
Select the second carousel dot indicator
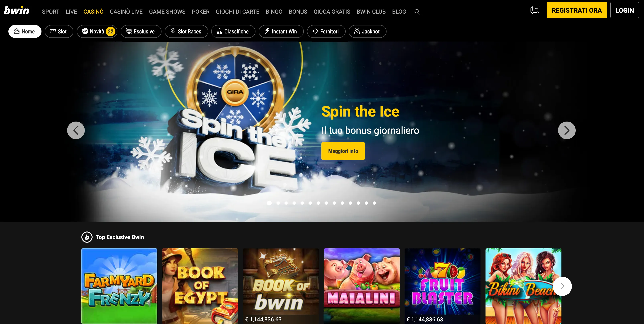pyautogui.click(x=278, y=203)
